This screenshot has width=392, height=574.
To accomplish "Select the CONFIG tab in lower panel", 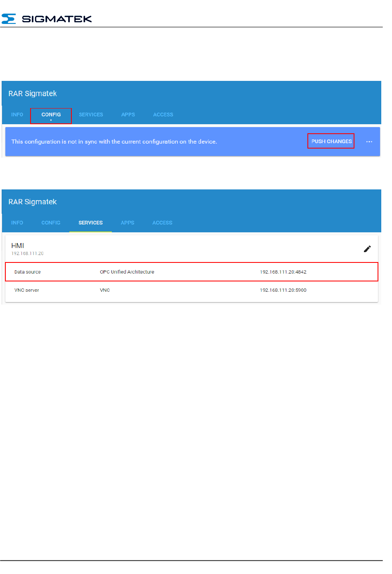I will click(x=51, y=223).
